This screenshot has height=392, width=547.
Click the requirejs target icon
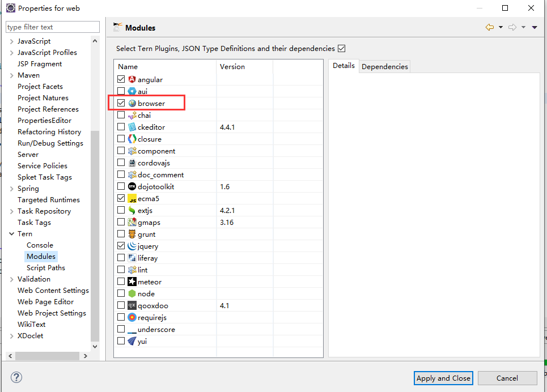[x=132, y=317]
